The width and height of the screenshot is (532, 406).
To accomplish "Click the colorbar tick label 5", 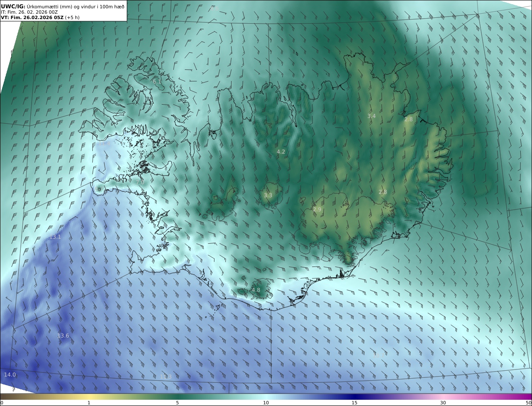I will [x=177, y=403].
